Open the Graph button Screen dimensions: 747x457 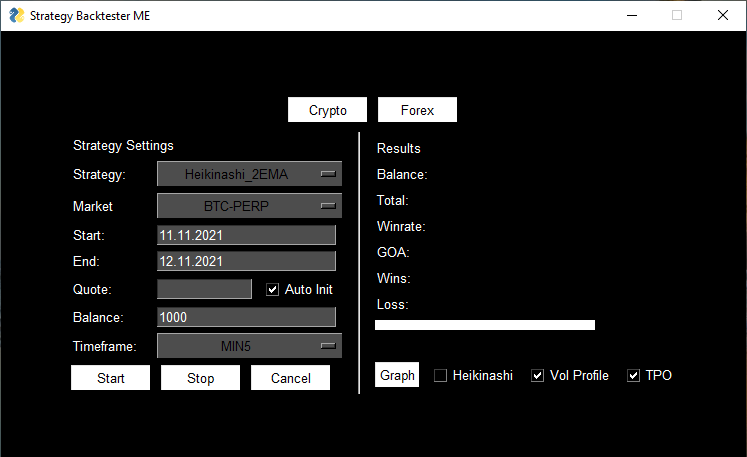coord(397,375)
